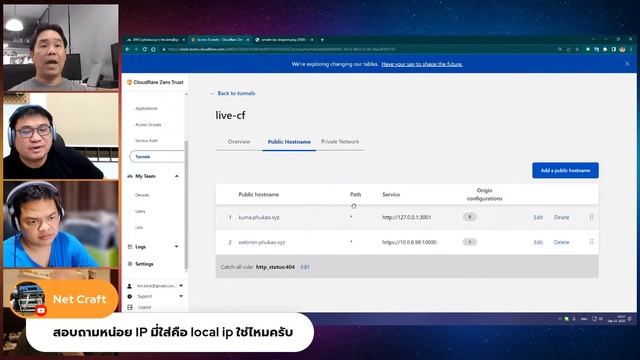Grab the reorder handle for kuma.phukao.xyz row

(591, 217)
